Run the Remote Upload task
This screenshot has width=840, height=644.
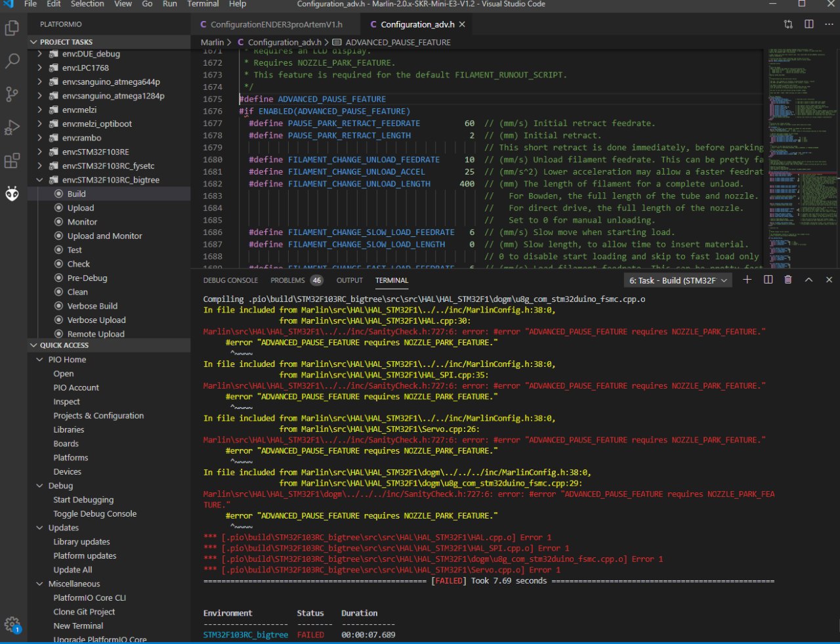tap(95, 333)
